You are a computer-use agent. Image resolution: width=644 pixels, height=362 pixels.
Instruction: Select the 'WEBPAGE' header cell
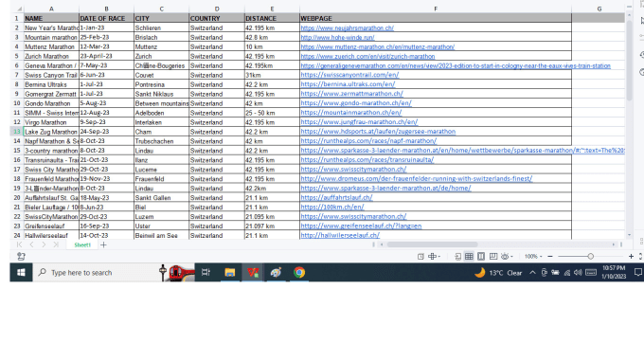click(436, 19)
